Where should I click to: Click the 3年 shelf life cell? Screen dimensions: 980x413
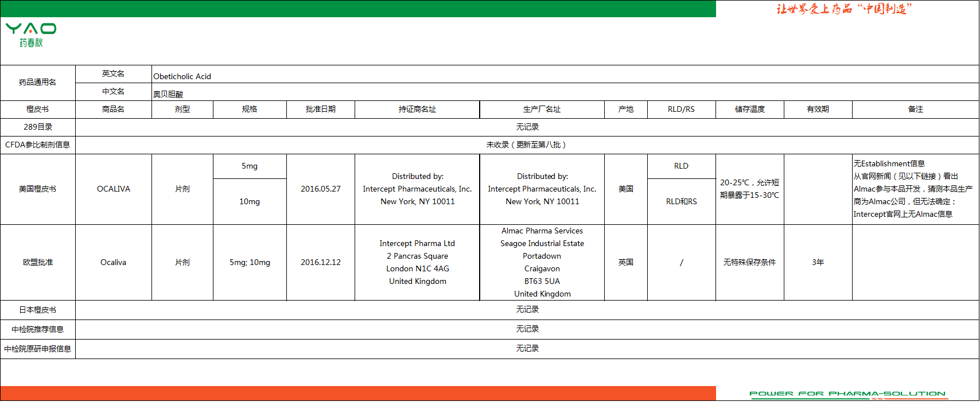[818, 263]
